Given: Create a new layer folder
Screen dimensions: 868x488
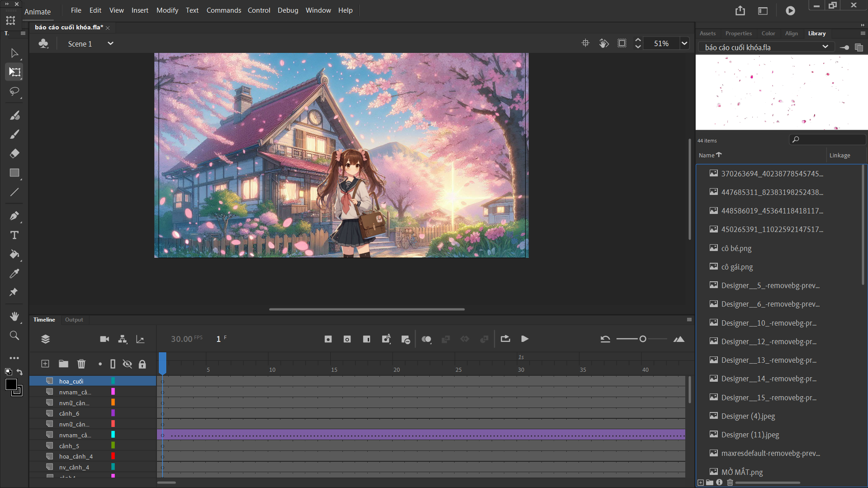Looking at the screenshot, I should 63,364.
